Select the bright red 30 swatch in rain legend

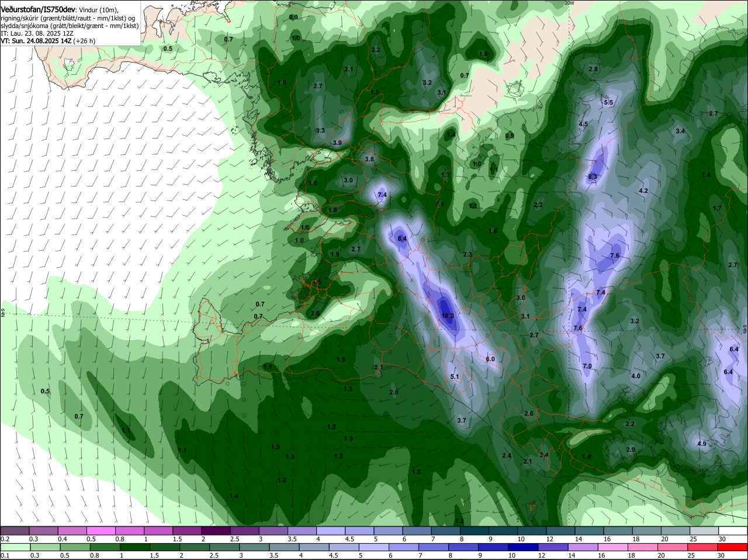point(732,548)
